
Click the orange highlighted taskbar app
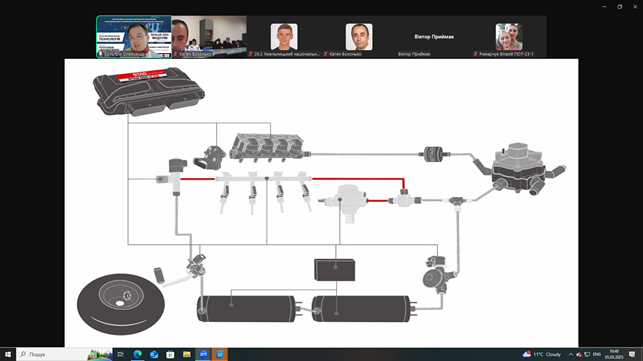(220, 354)
